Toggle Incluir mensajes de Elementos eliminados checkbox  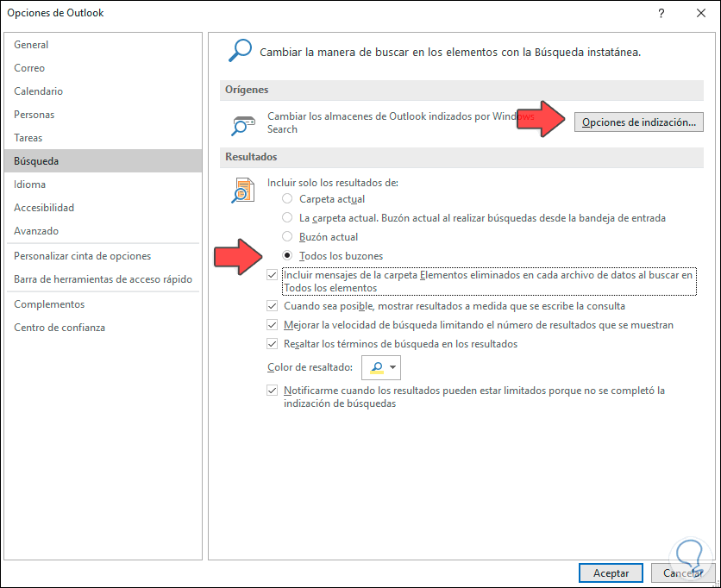pos(273,273)
